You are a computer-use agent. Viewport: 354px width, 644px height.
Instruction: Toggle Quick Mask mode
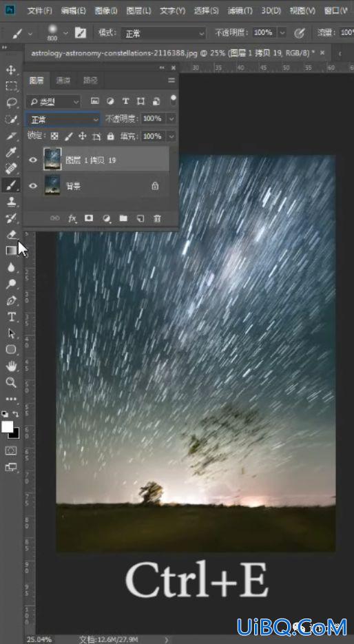[11, 450]
